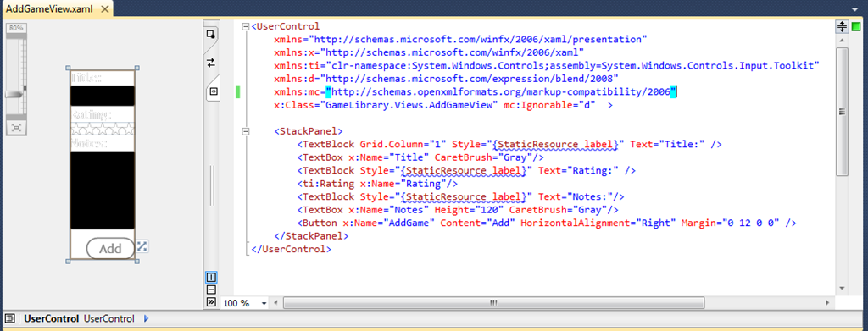The width and height of the screenshot is (868, 331).
Task: Expand the UserControl breadcrumb arrow
Action: pyautogui.click(x=146, y=318)
